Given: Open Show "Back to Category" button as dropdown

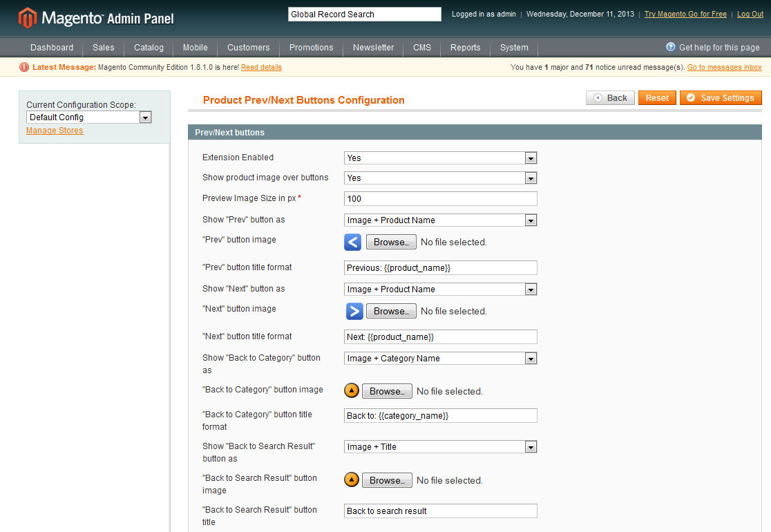Looking at the screenshot, I should [x=440, y=359].
